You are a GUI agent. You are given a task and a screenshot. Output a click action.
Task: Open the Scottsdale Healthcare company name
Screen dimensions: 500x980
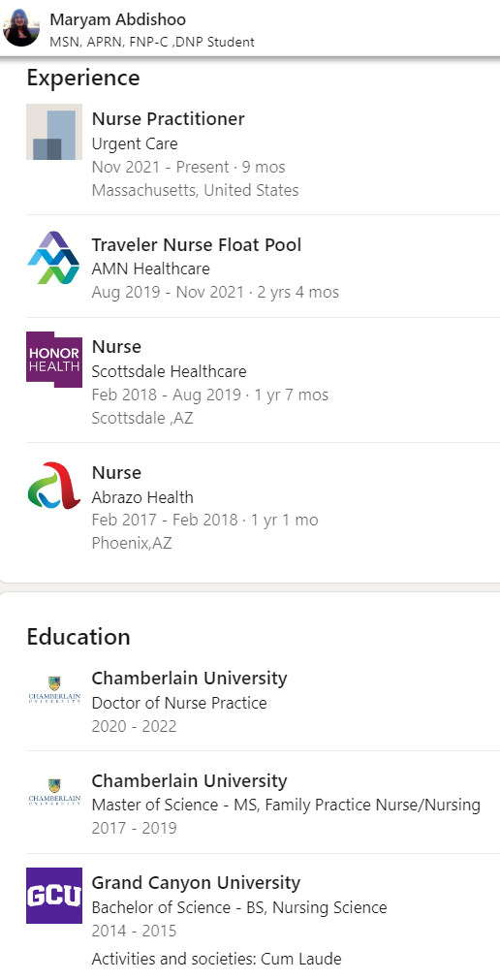click(170, 371)
